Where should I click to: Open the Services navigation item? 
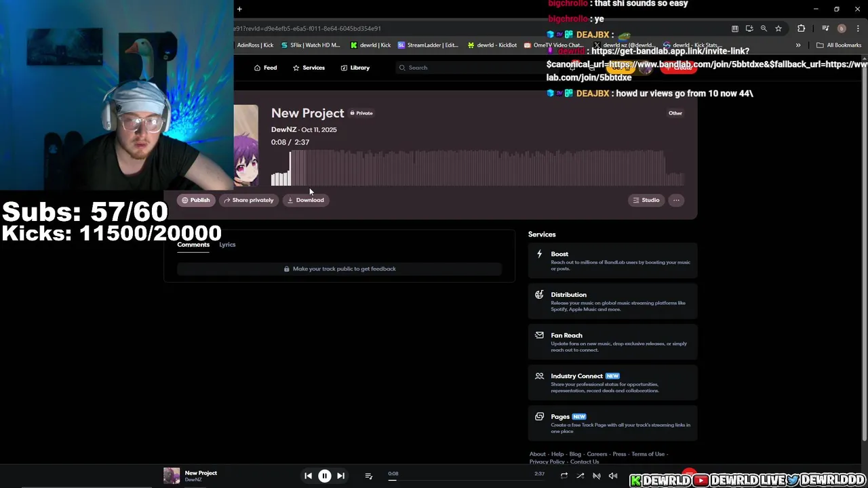tap(309, 68)
